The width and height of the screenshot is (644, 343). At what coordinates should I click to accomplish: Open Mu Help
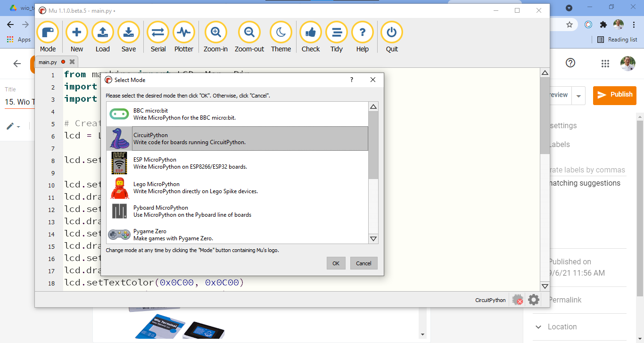[x=363, y=37]
